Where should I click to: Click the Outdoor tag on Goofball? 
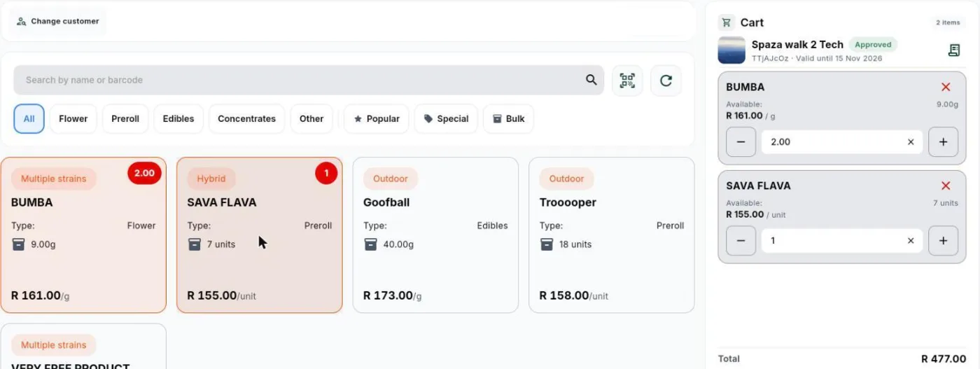pyautogui.click(x=391, y=179)
